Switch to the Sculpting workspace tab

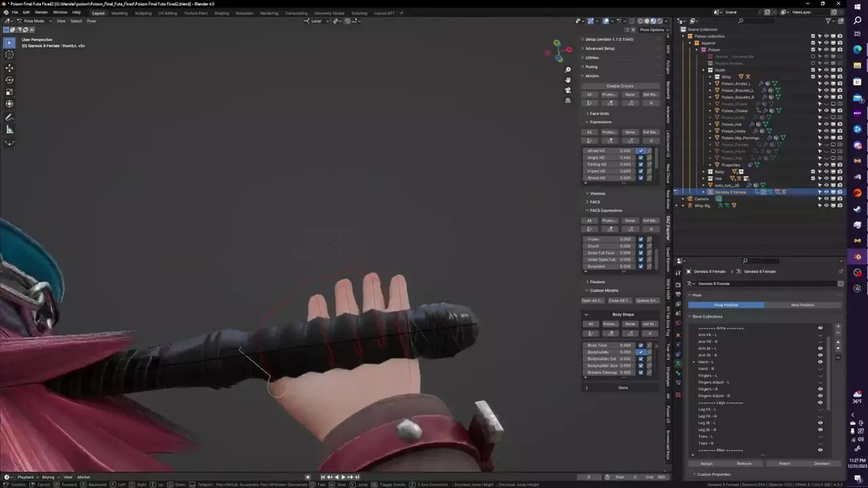(143, 13)
